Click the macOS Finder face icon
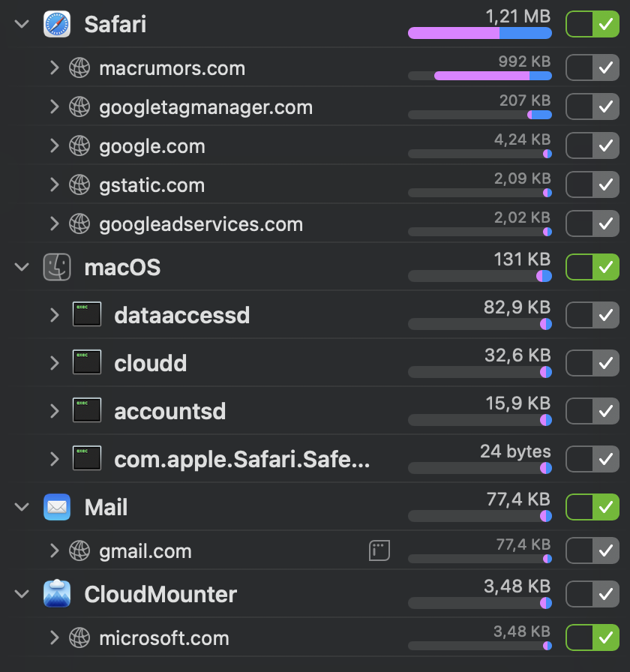The image size is (630, 672). click(57, 267)
